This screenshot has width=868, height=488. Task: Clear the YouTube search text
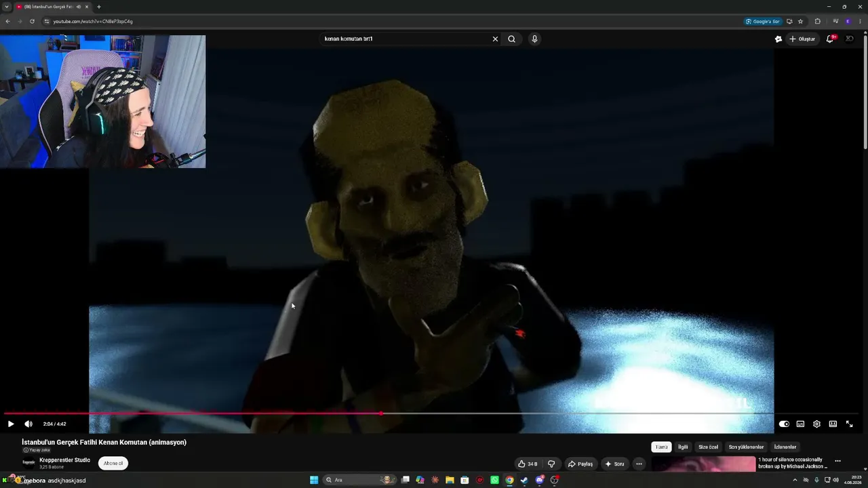click(495, 39)
